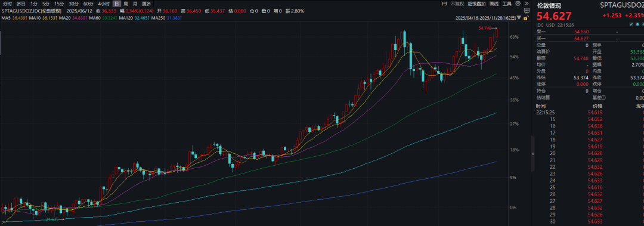Select the 日 daily period tab
Screen dimensions: 644x226
[x=117, y=4]
